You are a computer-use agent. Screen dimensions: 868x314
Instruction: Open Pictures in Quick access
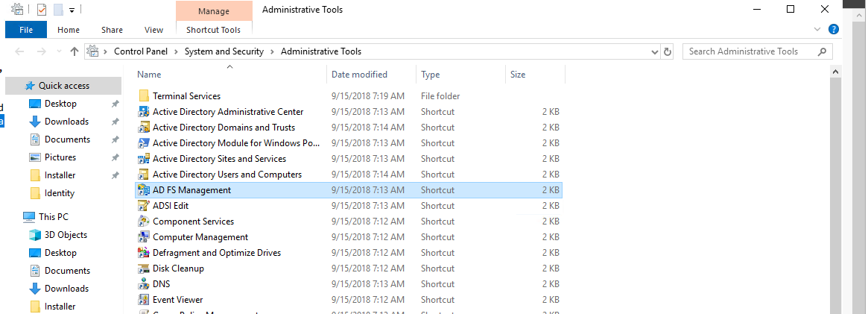tap(61, 157)
